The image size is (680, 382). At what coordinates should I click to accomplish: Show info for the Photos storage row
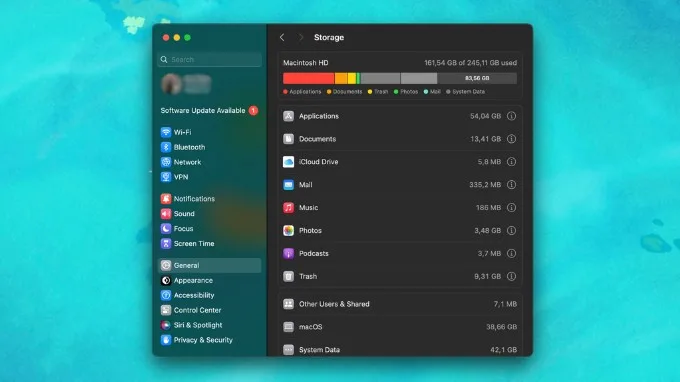coord(512,230)
